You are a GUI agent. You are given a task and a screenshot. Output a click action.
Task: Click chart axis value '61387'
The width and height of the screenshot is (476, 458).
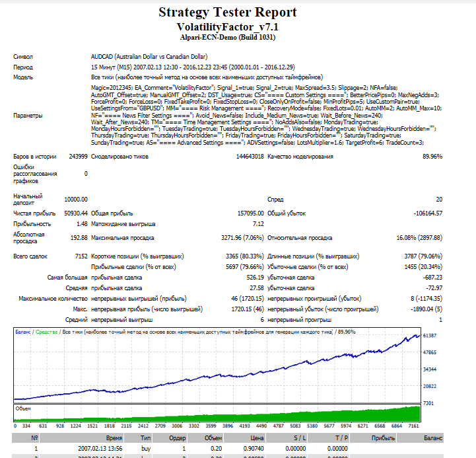430,336
